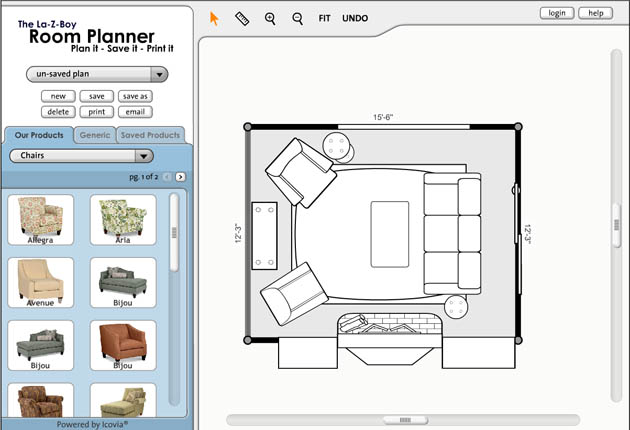This screenshot has height=430, width=630.
Task: Select the brown patterned armchair thumbnail
Action: 41,400
